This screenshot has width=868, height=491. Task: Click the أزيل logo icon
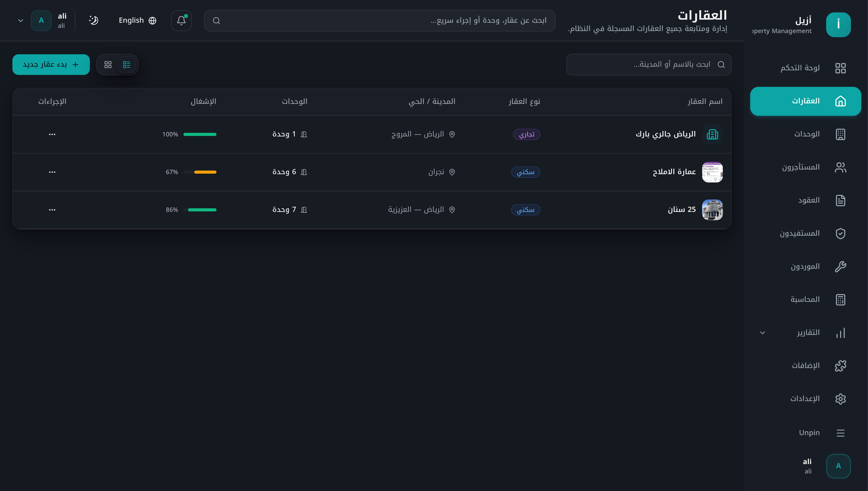click(x=838, y=25)
